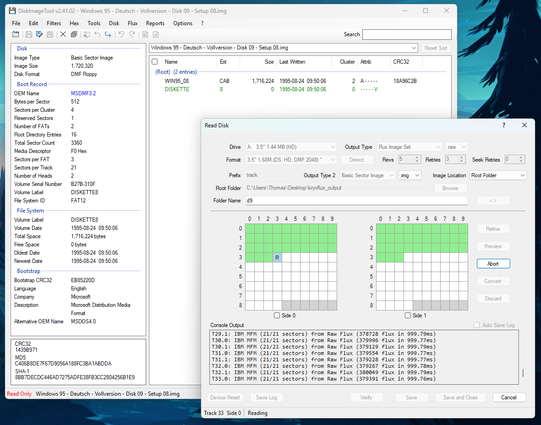Viewport: 541px width, 425px height.
Task: Open the ? help menu
Action: (x=202, y=23)
